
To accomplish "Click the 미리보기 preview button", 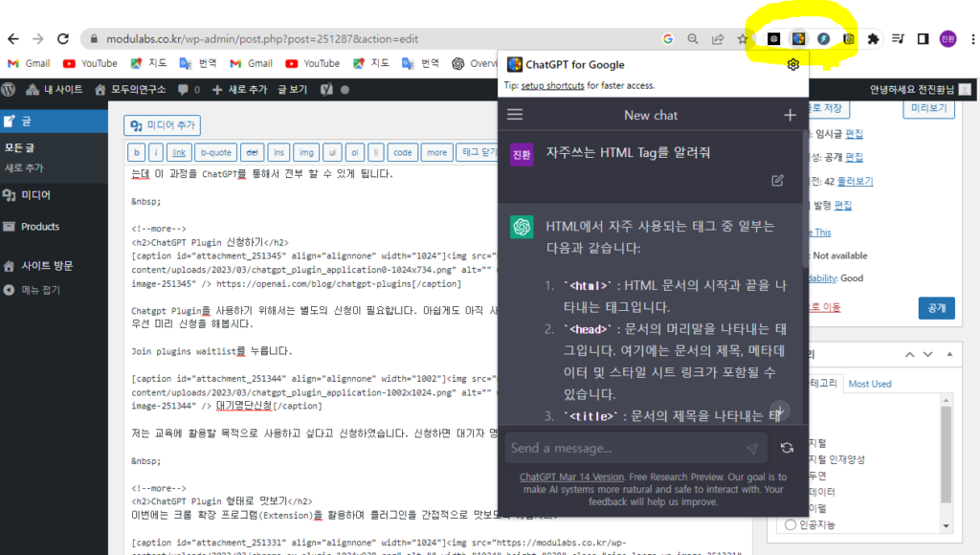I will click(x=928, y=109).
